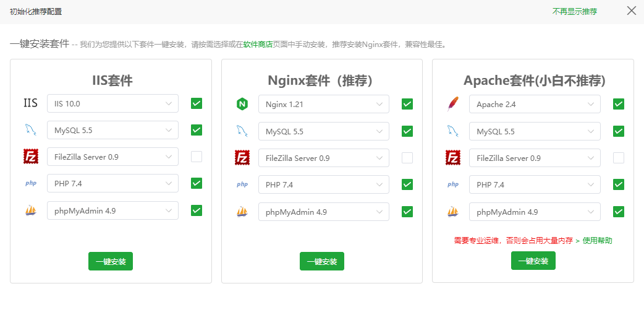Open PHP 7.4 dropdown in the Apache suite
The image size is (644, 320).
[535, 184]
